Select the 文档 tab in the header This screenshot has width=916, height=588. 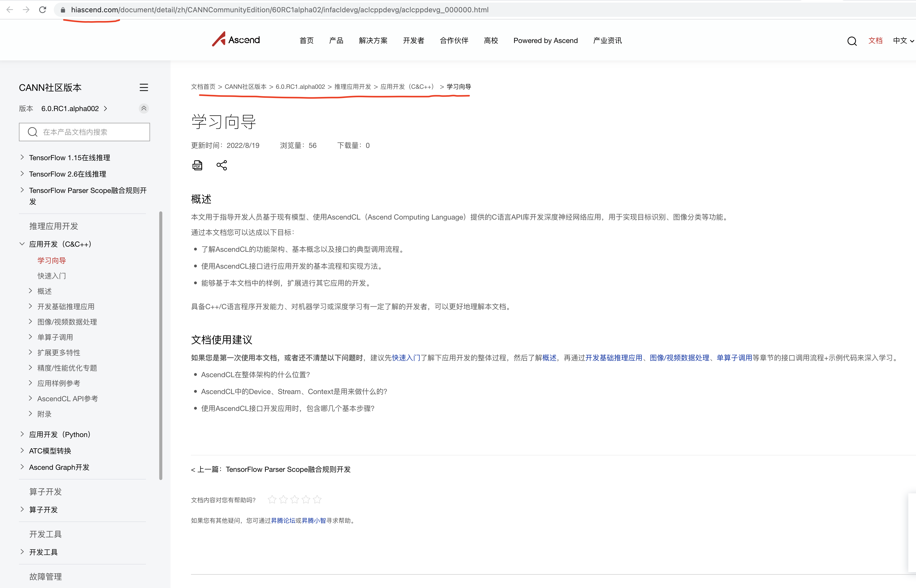tap(876, 41)
